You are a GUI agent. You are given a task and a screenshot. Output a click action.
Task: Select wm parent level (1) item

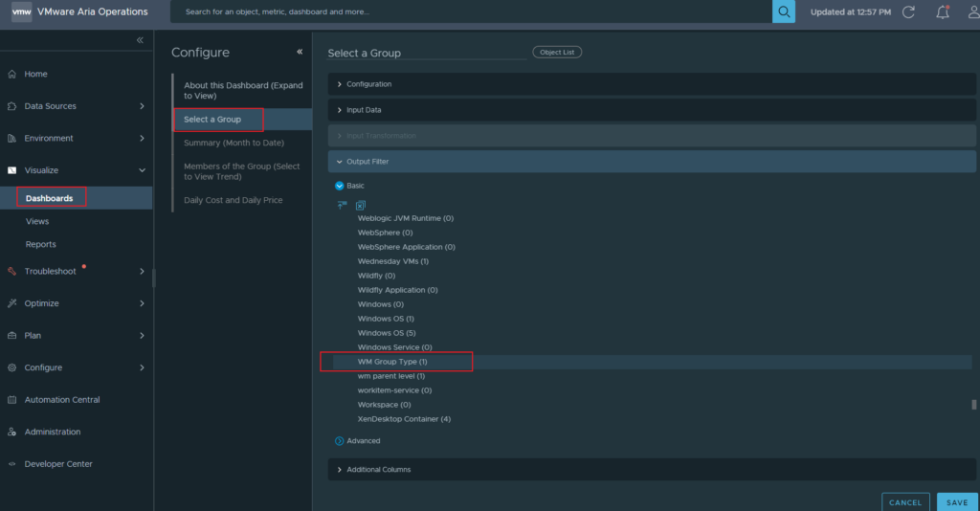point(391,376)
